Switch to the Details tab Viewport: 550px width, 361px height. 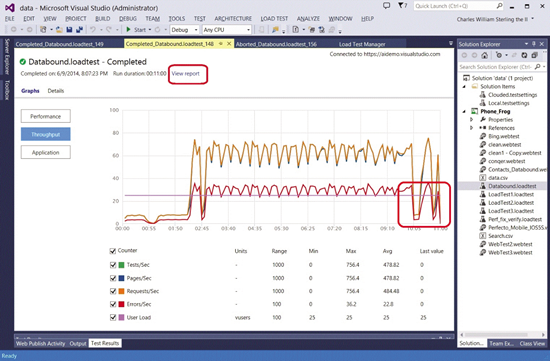[56, 91]
